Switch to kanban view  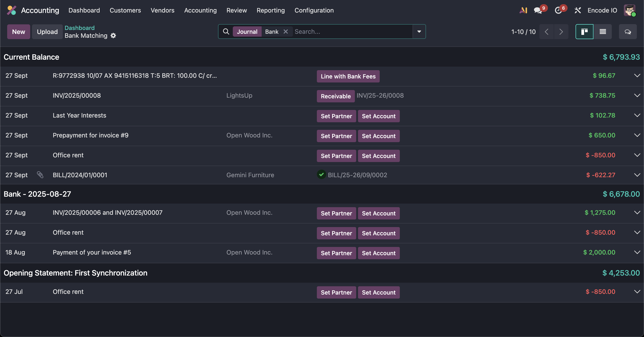(584, 32)
